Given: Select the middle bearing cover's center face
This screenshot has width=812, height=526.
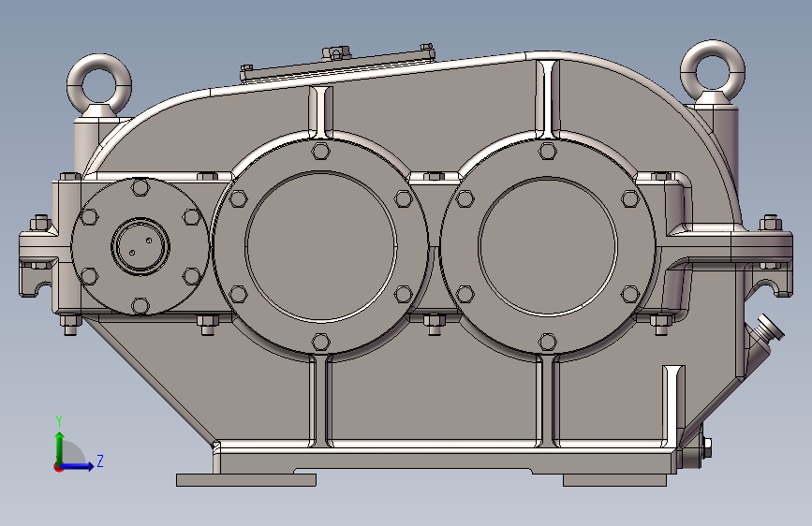Looking at the screenshot, I should pos(320,246).
